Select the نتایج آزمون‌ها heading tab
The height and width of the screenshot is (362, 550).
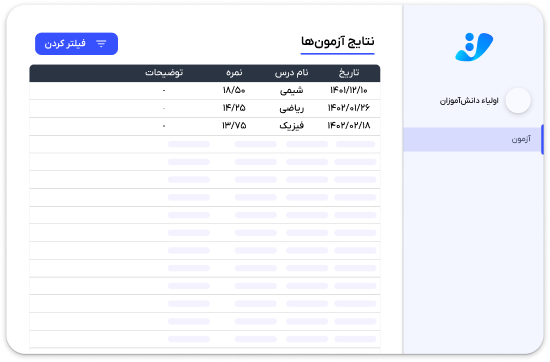[337, 42]
